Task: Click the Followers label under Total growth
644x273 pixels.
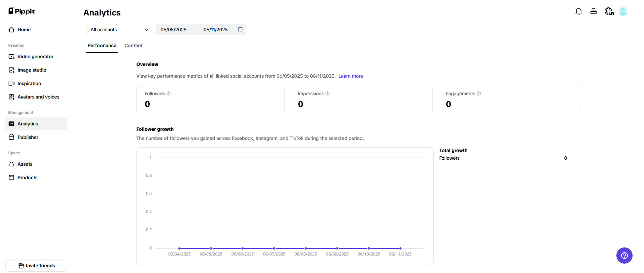Action: [x=449, y=158]
